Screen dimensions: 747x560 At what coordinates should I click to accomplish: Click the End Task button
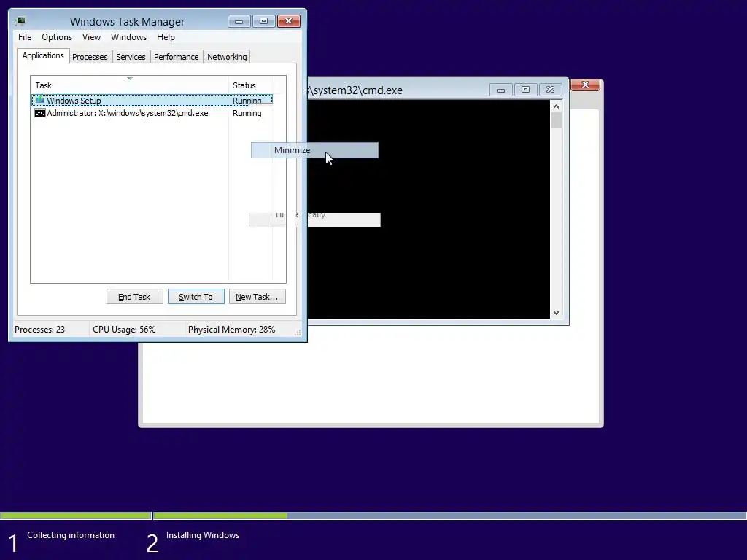point(134,297)
